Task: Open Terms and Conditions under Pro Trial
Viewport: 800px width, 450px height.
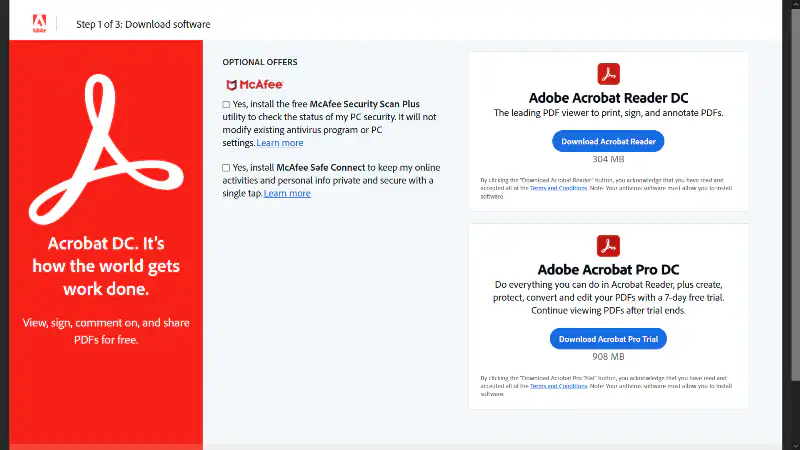Action: pyautogui.click(x=558, y=386)
